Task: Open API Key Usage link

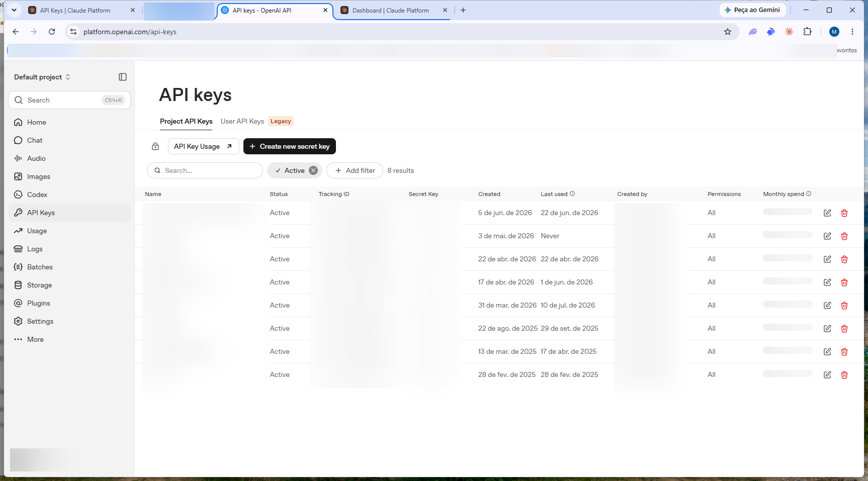Action: pyautogui.click(x=203, y=146)
